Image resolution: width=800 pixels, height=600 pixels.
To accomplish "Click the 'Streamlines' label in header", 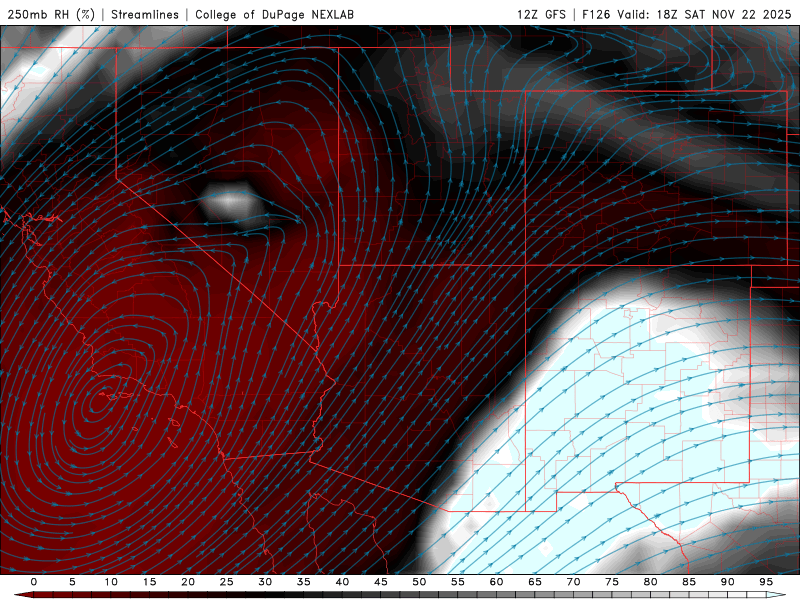I will click(x=145, y=14).
